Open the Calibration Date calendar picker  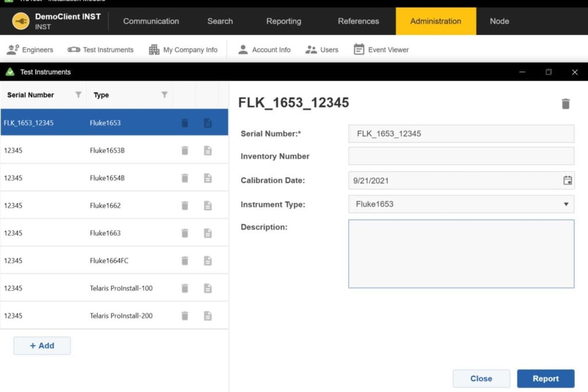pyautogui.click(x=567, y=180)
